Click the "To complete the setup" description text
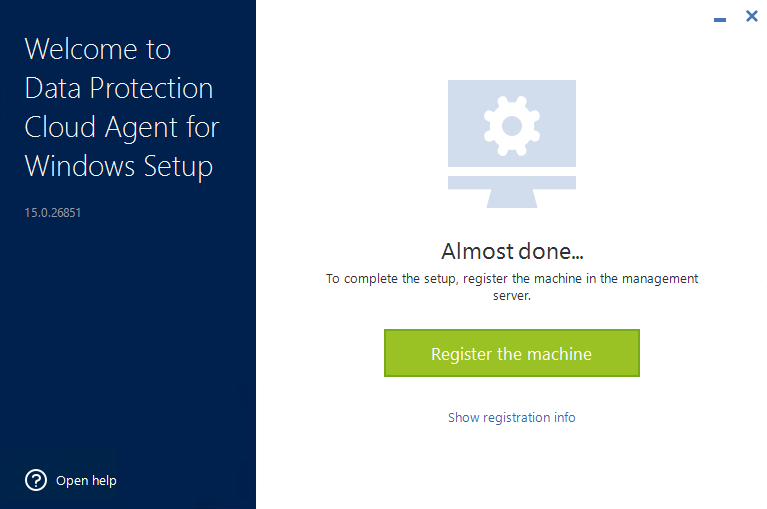 coord(512,287)
